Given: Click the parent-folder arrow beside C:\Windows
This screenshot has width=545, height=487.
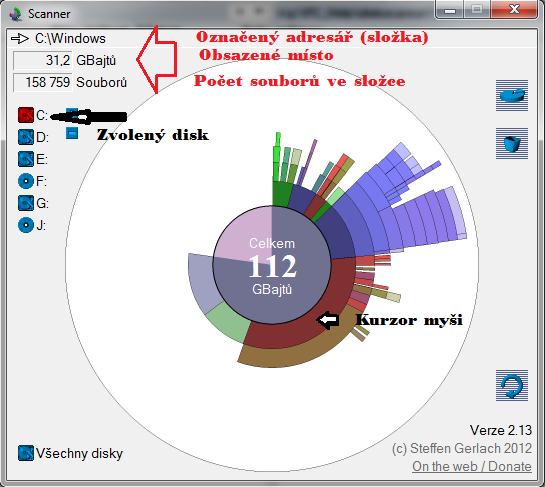Looking at the screenshot, I should [19, 38].
